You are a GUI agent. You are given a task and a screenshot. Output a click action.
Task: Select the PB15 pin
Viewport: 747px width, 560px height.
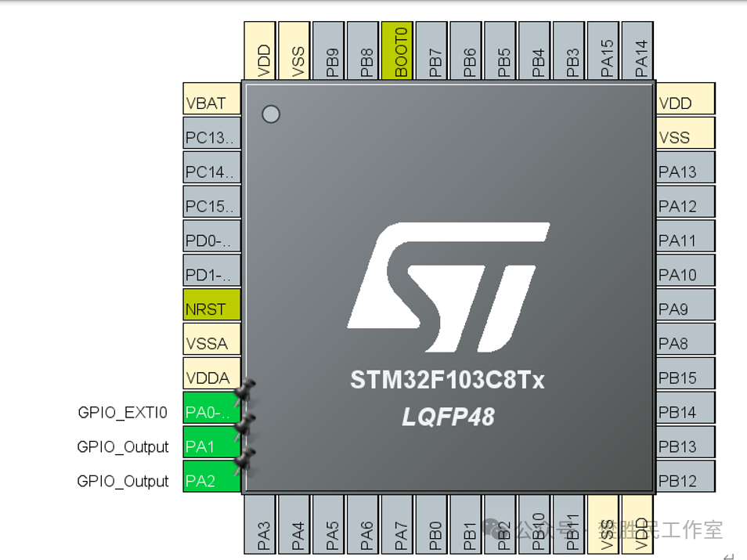tap(686, 373)
